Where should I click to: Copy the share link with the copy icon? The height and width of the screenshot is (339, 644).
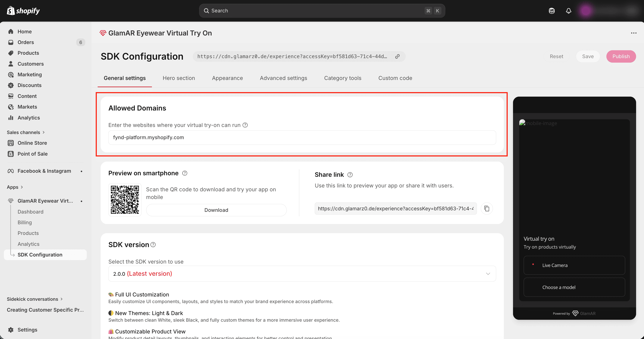[x=487, y=208]
